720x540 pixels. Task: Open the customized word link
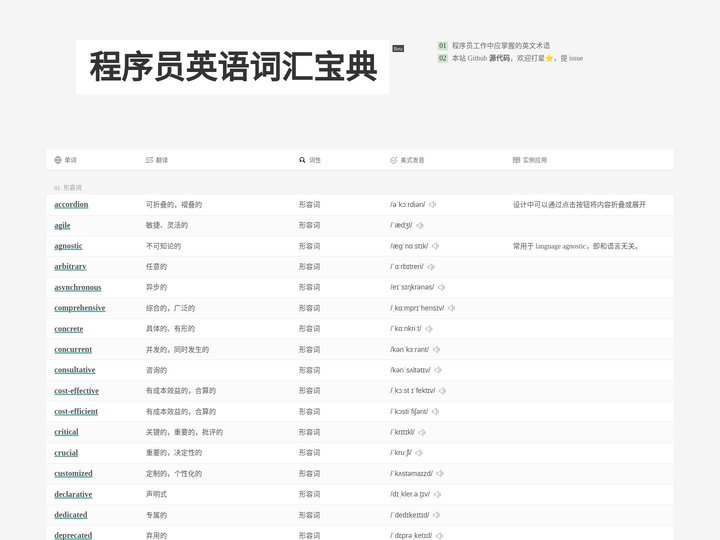(73, 473)
